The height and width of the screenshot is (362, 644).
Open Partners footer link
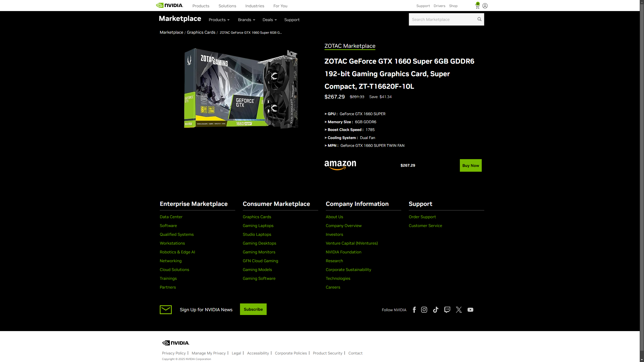click(168, 287)
